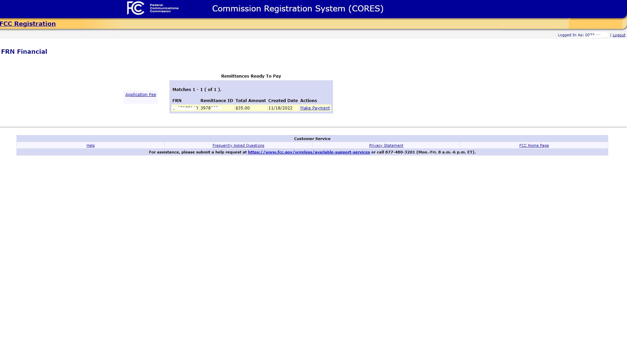Image resolution: width=627 pixels, height=364 pixels.
Task: Click the FRN column header
Action: point(177,101)
